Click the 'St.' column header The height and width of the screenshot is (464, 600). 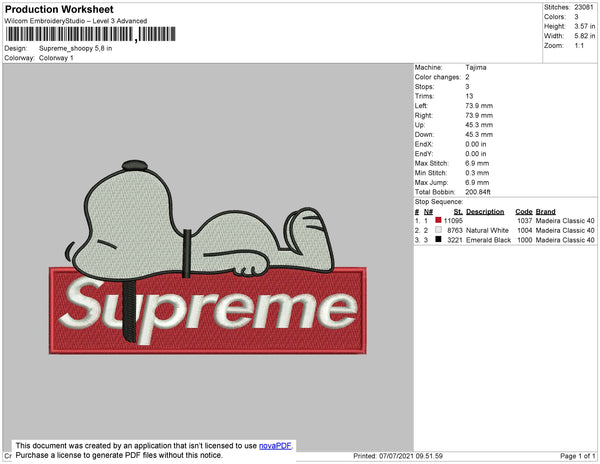458,212
